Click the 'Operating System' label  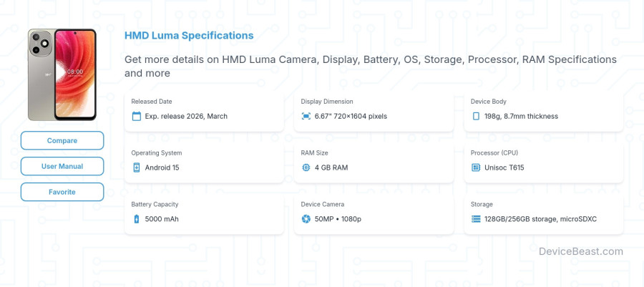click(x=157, y=152)
